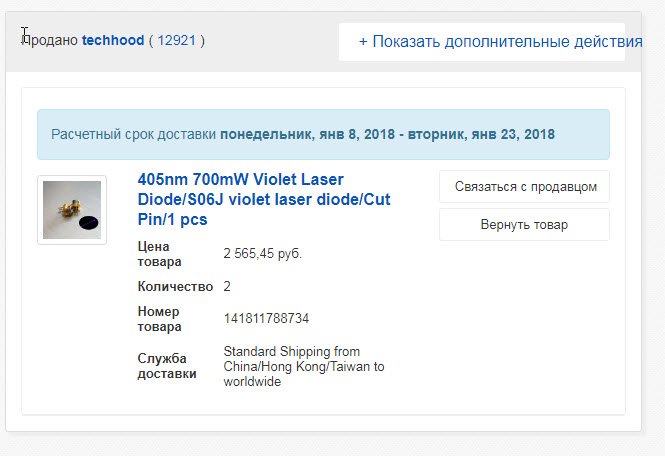Open the 405nm 700mW Violet Laser listing
The width and height of the screenshot is (665, 456).
click(x=264, y=199)
